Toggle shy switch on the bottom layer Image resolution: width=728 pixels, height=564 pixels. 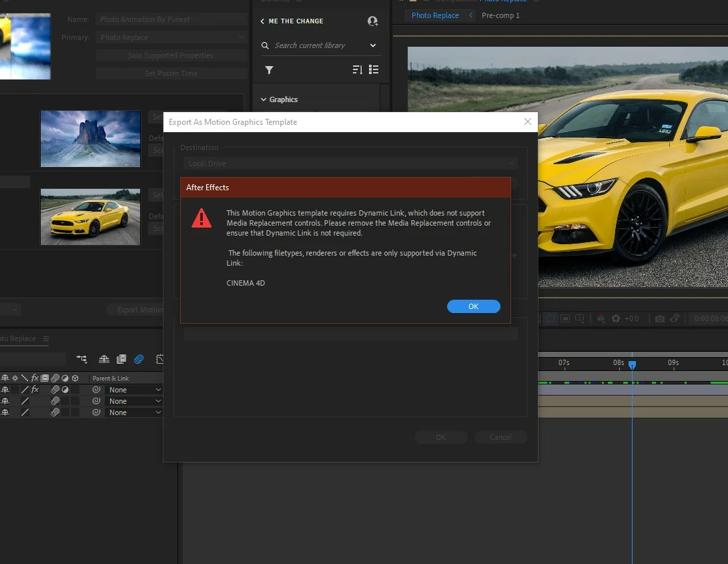point(5,412)
